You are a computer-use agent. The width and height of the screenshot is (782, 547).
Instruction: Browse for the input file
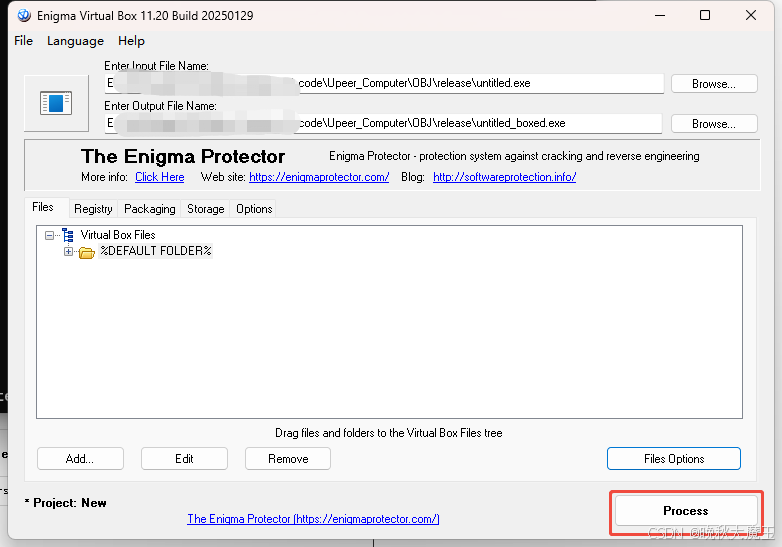point(714,84)
